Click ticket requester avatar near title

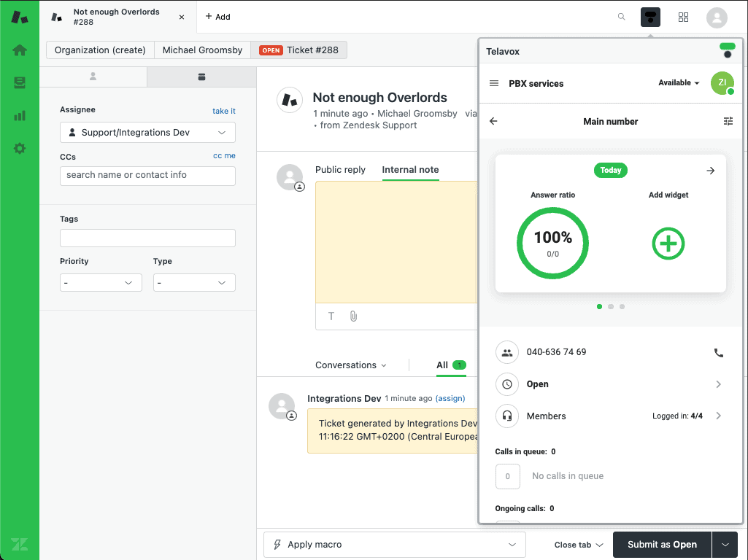click(x=290, y=100)
